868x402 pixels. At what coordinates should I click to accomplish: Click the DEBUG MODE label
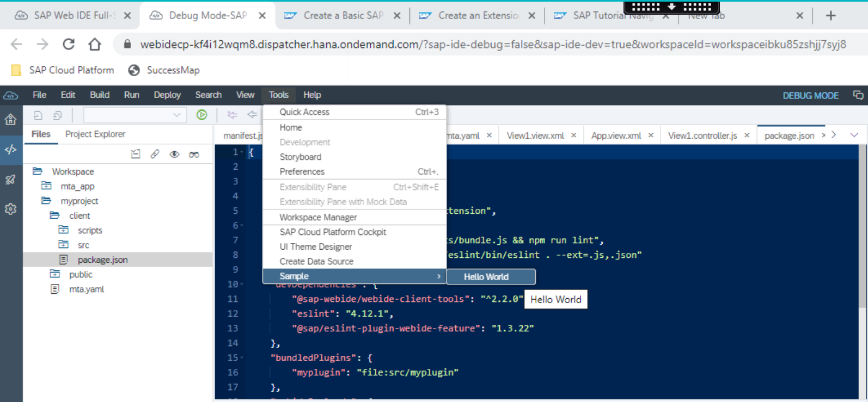(x=810, y=96)
